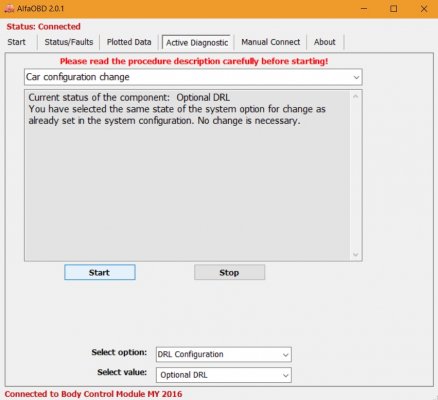Click the 'Status: Connected' text
Screen dimensions: 438x400
pyautogui.click(x=43, y=27)
